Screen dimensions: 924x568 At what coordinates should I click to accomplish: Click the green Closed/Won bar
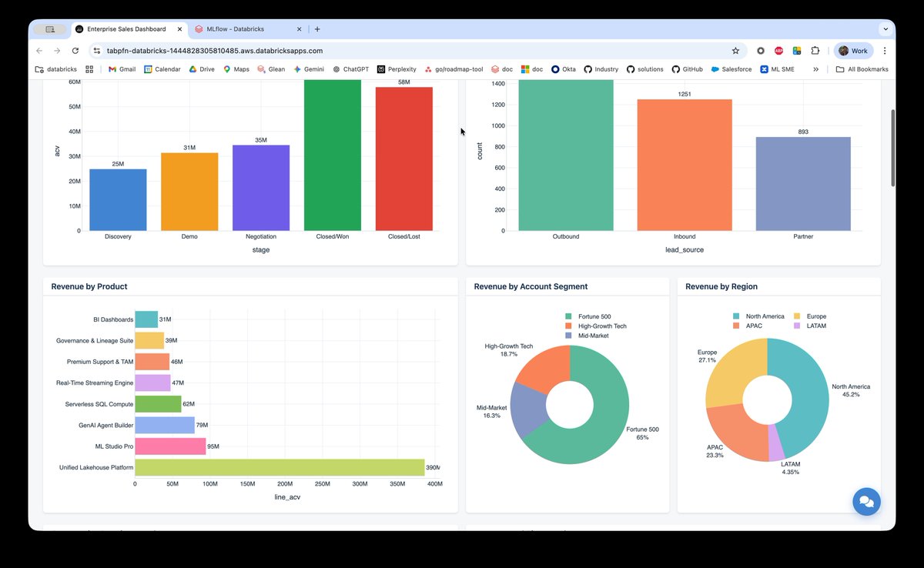tap(333, 155)
